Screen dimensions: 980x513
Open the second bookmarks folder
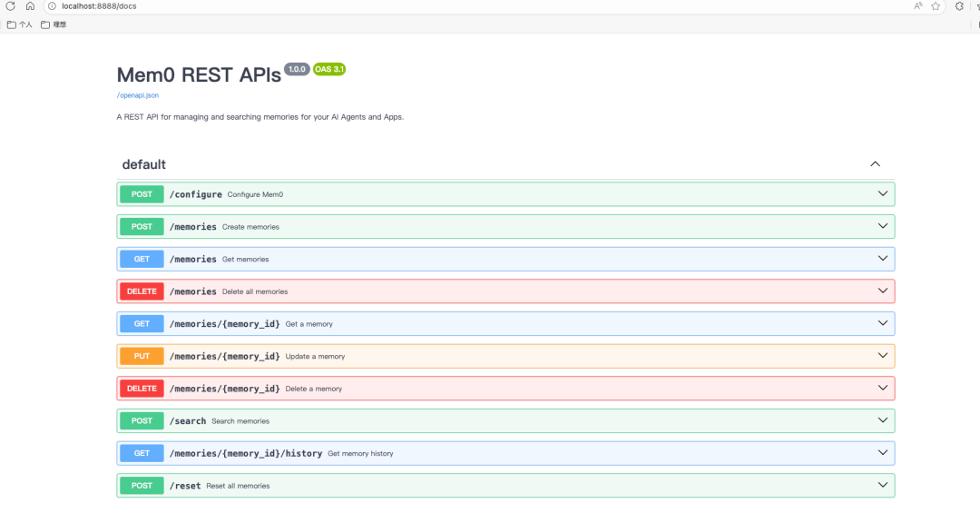click(x=54, y=25)
